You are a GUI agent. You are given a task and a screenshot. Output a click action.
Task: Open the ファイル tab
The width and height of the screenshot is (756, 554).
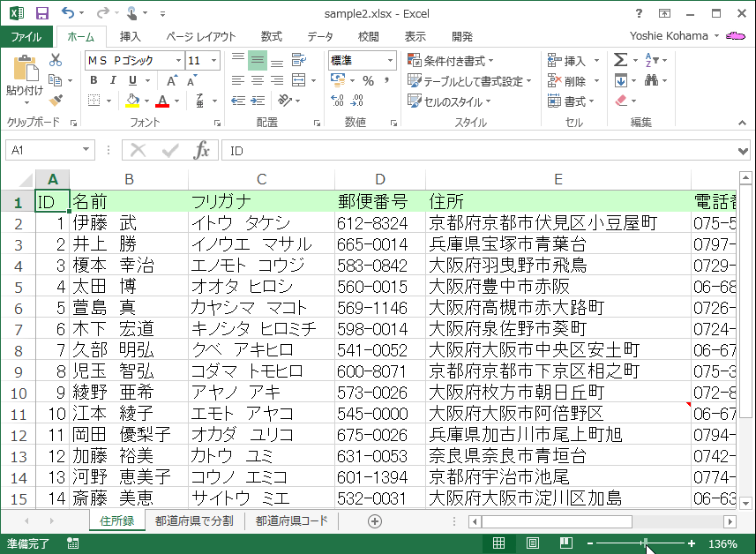point(26,37)
